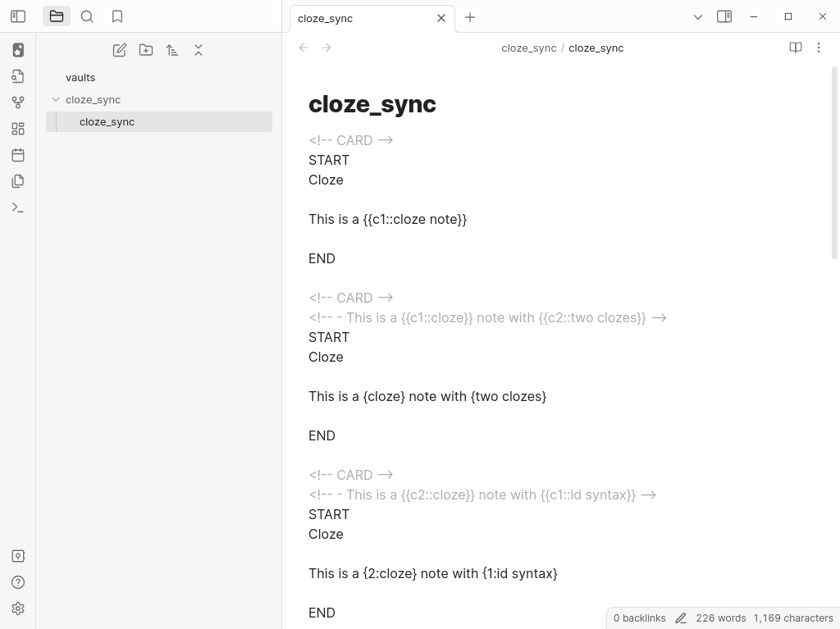Collapse all folders in explorer

click(199, 50)
